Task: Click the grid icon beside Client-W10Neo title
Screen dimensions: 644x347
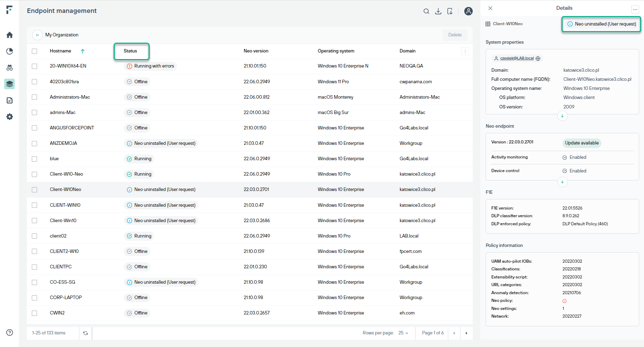Action: (x=488, y=24)
